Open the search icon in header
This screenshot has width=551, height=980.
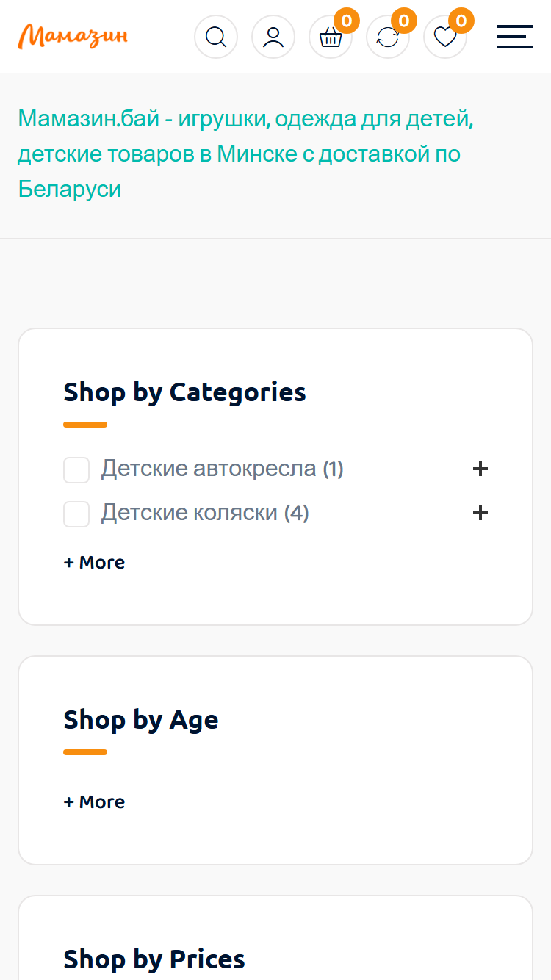[x=216, y=37]
